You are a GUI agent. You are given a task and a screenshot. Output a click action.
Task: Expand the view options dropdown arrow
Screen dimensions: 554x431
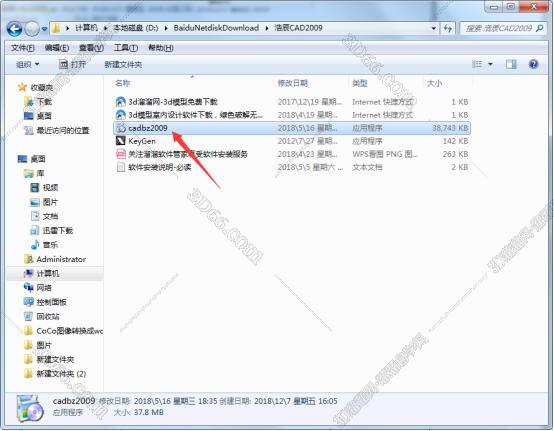tap(490, 64)
